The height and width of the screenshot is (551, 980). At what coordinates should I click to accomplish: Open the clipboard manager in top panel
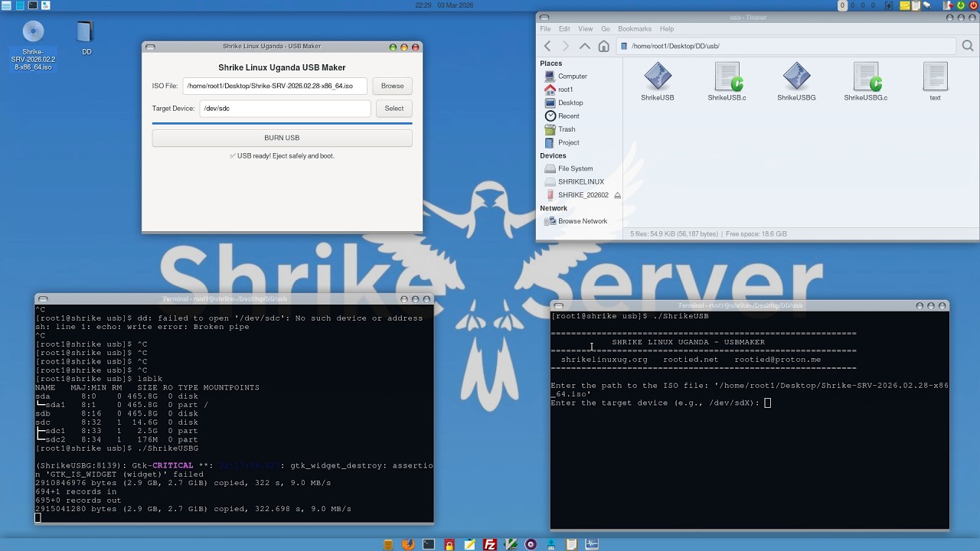coord(916,5)
